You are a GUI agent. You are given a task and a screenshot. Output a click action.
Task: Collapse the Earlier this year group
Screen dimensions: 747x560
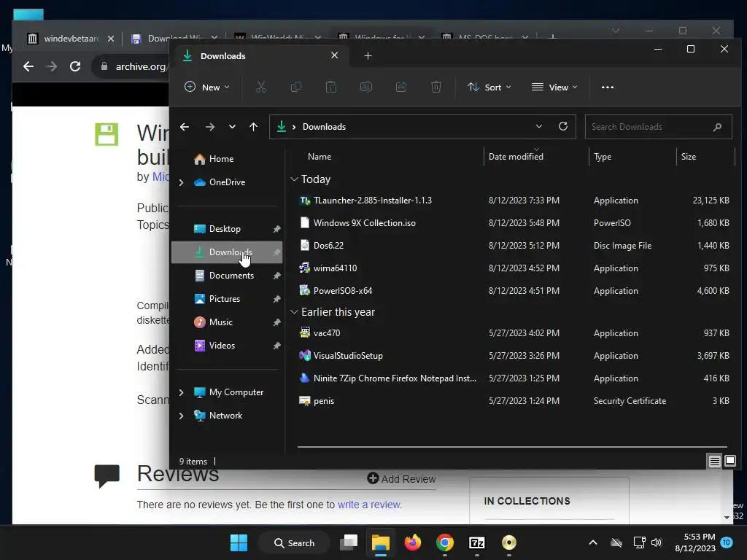[294, 312]
